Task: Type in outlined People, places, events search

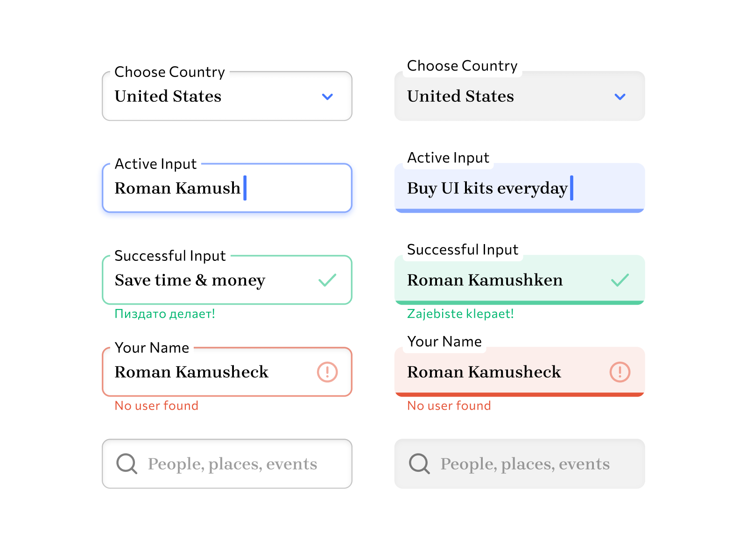Action: point(233,464)
